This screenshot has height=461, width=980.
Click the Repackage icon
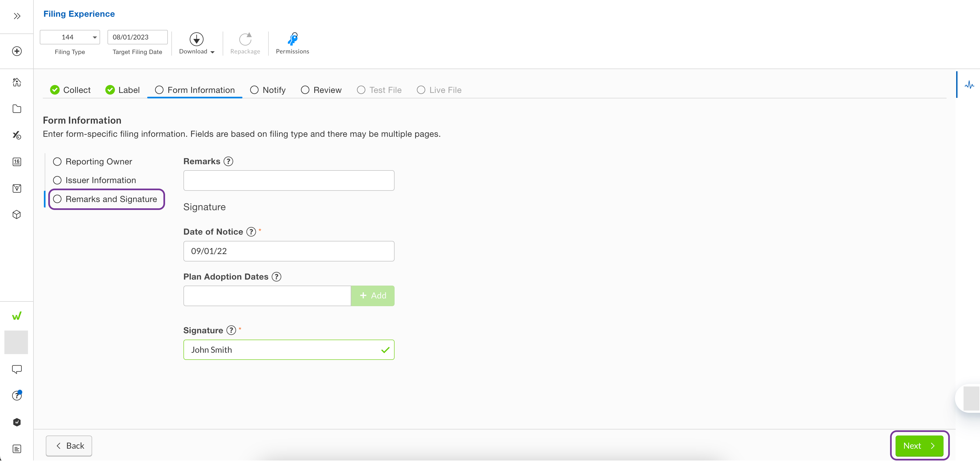click(245, 38)
